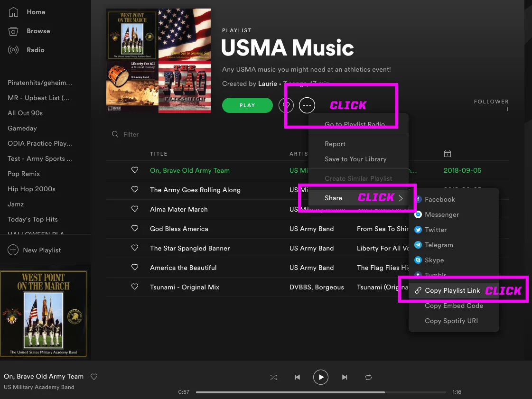Choose Copy Embed Code

point(454,306)
